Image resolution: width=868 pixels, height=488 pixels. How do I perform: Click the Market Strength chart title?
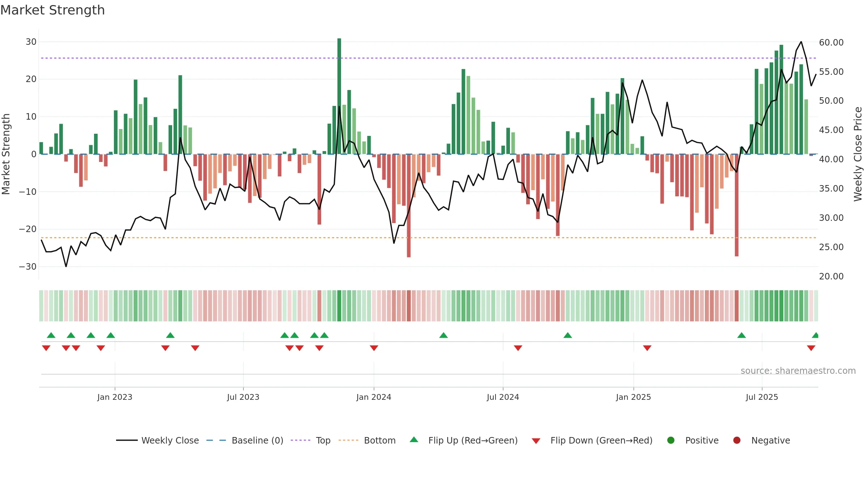(x=53, y=10)
